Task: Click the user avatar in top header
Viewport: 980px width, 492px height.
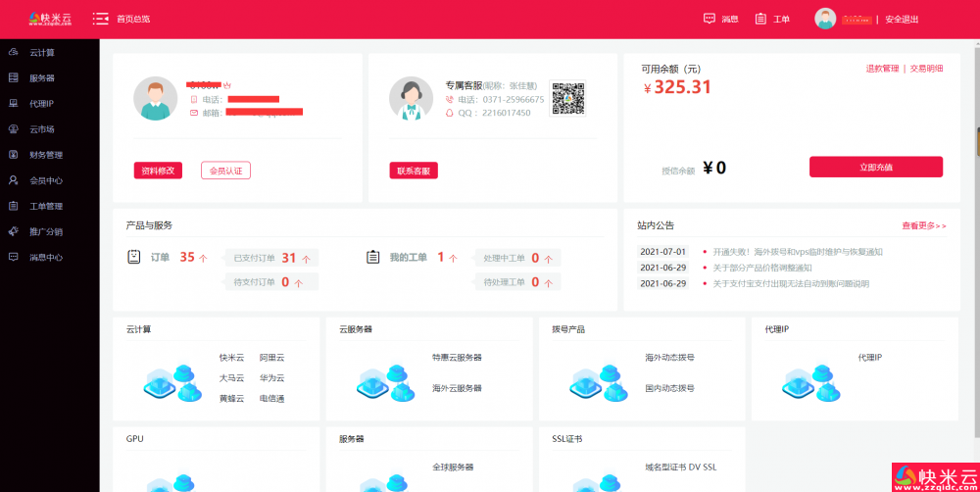Action: tap(825, 19)
